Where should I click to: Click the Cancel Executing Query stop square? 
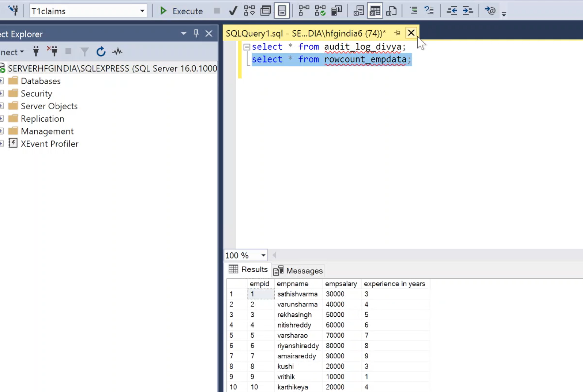[x=217, y=11]
